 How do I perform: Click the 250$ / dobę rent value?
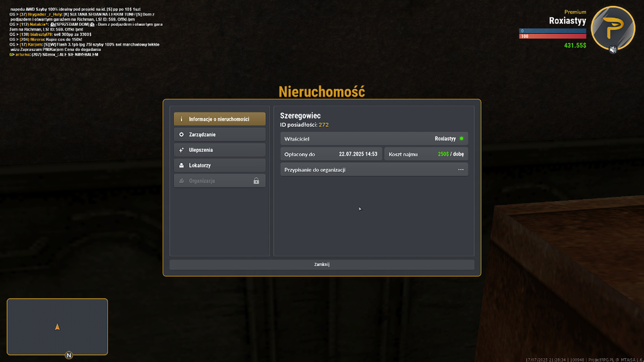[x=451, y=154]
